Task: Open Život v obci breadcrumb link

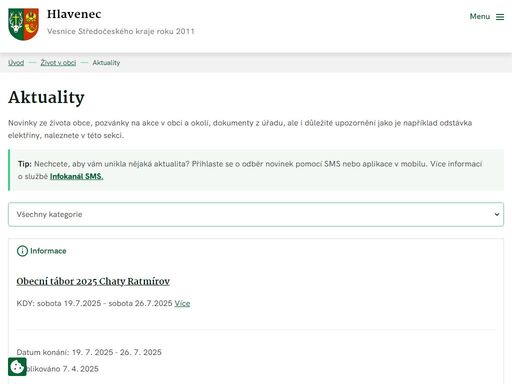Action: (58, 63)
